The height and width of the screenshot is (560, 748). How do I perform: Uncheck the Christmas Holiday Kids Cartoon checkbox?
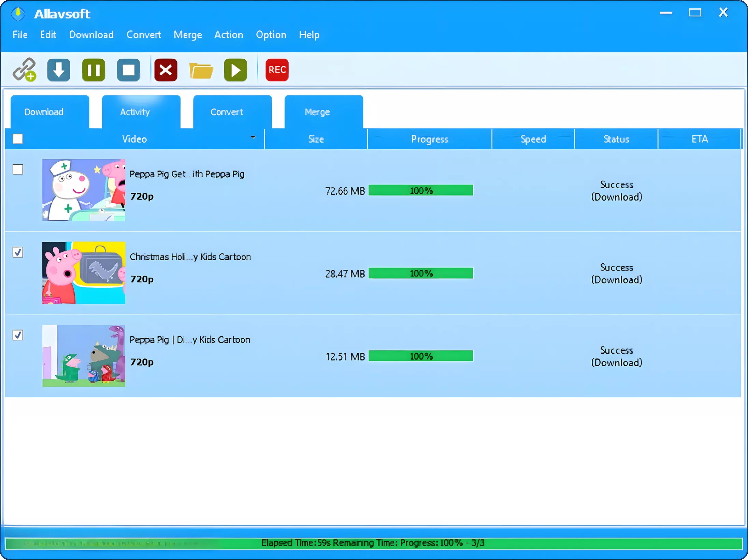point(18,252)
